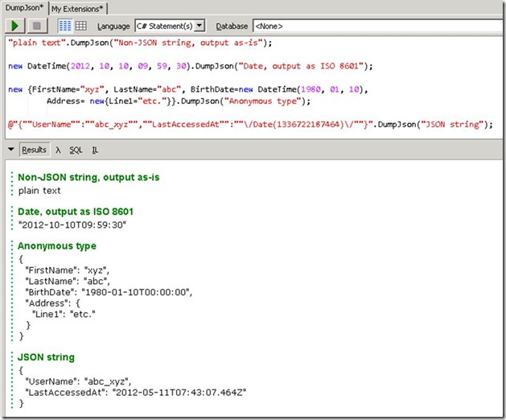Click the "LastAccessedAt" result line
This screenshot has height=420, width=506.
[135, 393]
